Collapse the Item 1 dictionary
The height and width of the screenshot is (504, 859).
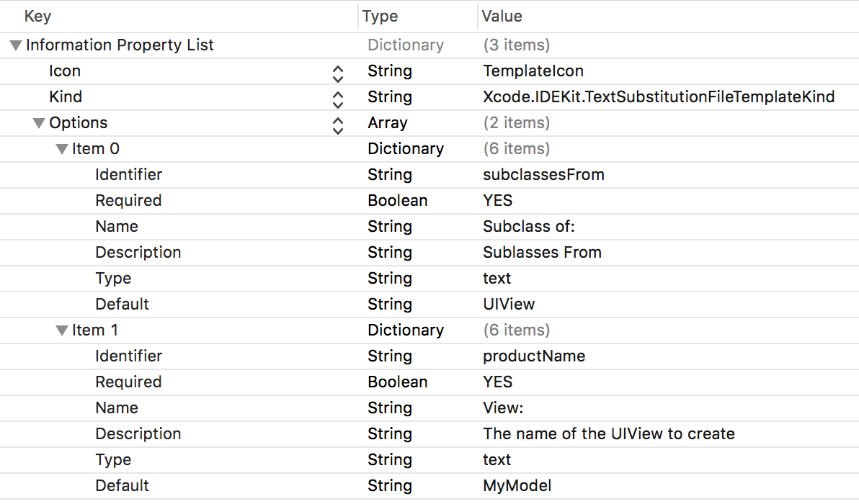62,330
